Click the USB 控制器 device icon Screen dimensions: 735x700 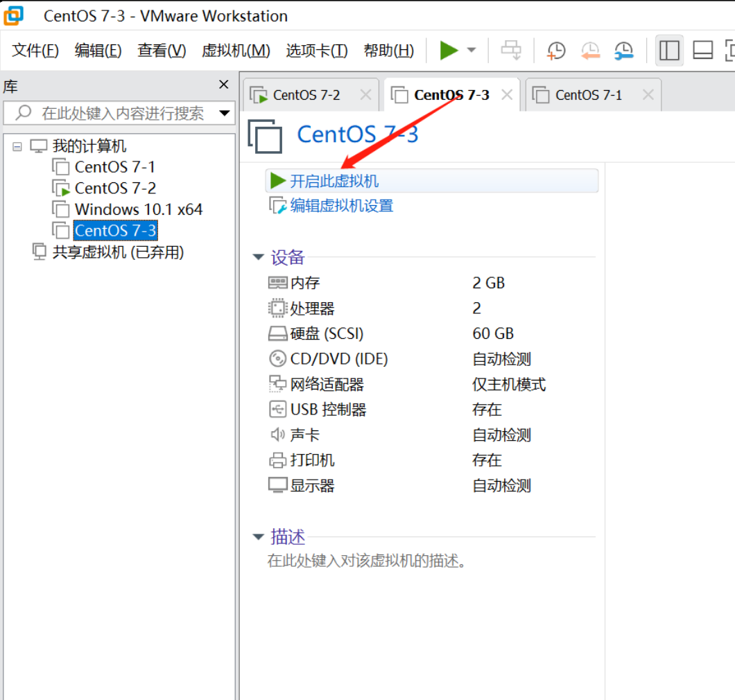tap(277, 409)
